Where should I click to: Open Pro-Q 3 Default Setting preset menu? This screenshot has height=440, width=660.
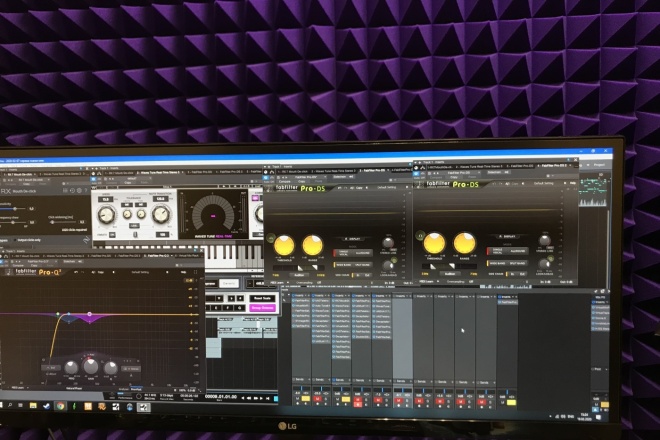pos(140,272)
